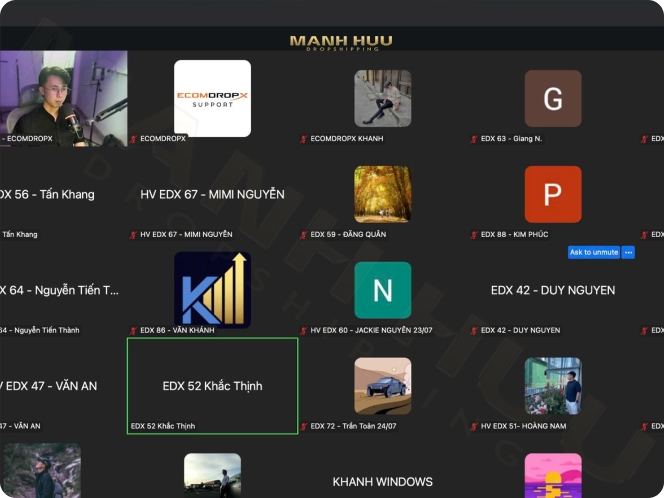The height and width of the screenshot is (498, 664).
Task: Click the Ask to unmute button
Action: pyautogui.click(x=594, y=252)
